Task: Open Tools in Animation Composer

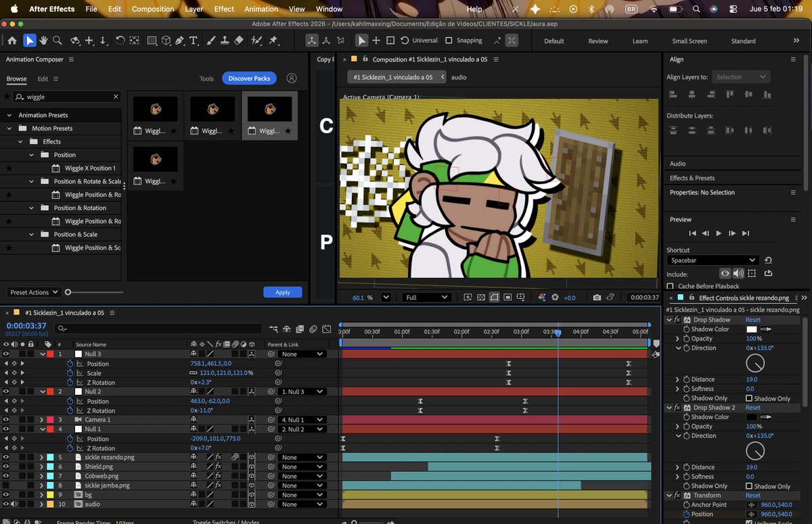Action: coord(206,78)
